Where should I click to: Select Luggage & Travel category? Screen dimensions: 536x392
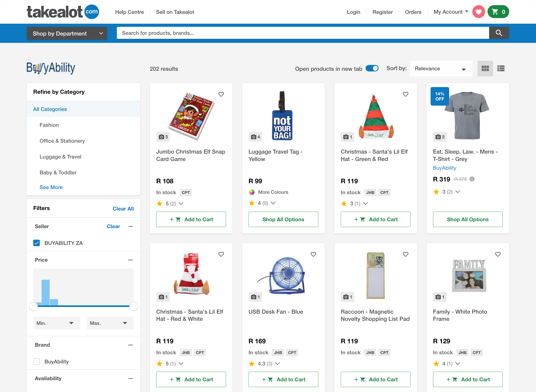[x=60, y=157]
